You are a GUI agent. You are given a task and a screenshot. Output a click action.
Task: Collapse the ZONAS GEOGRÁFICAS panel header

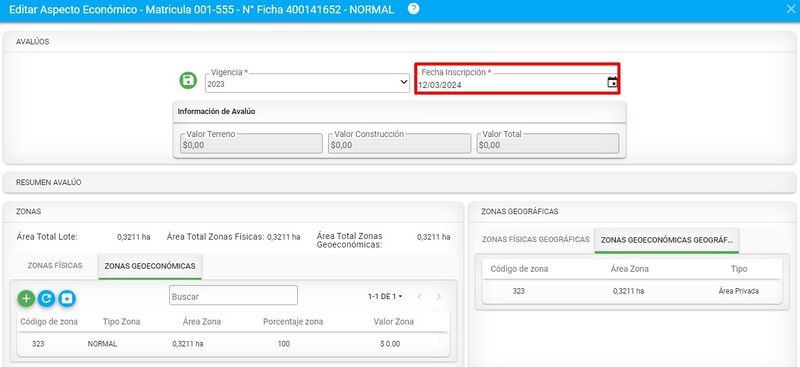pos(632,211)
